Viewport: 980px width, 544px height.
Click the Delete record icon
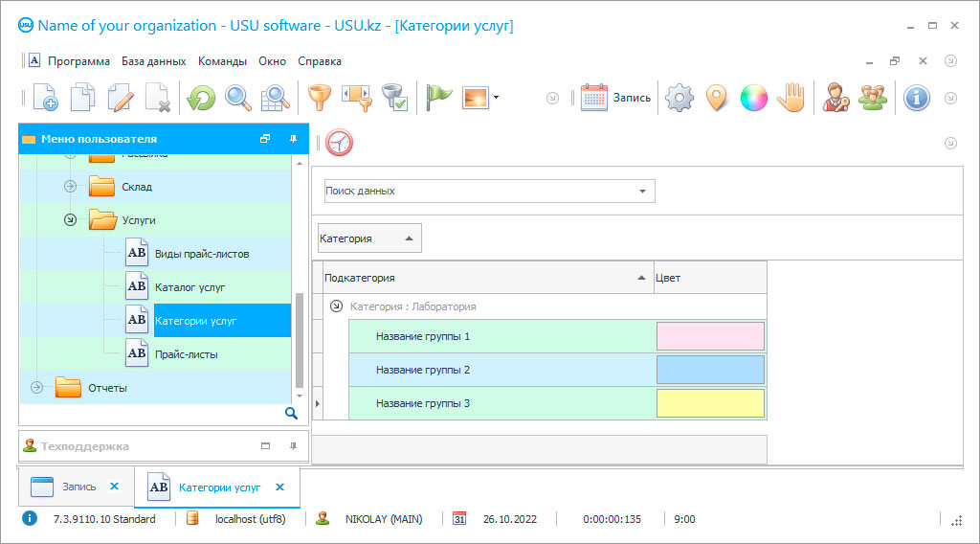pyautogui.click(x=158, y=98)
